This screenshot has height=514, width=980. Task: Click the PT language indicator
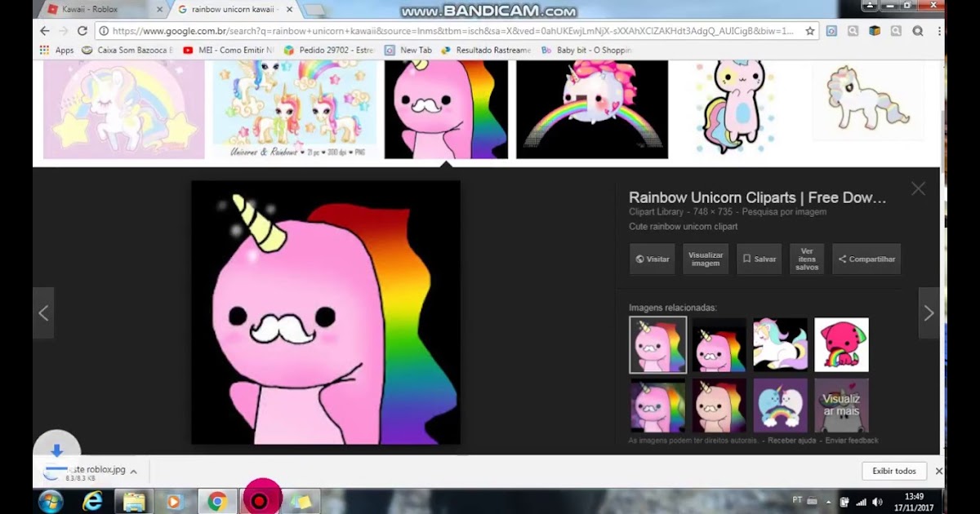pos(797,499)
